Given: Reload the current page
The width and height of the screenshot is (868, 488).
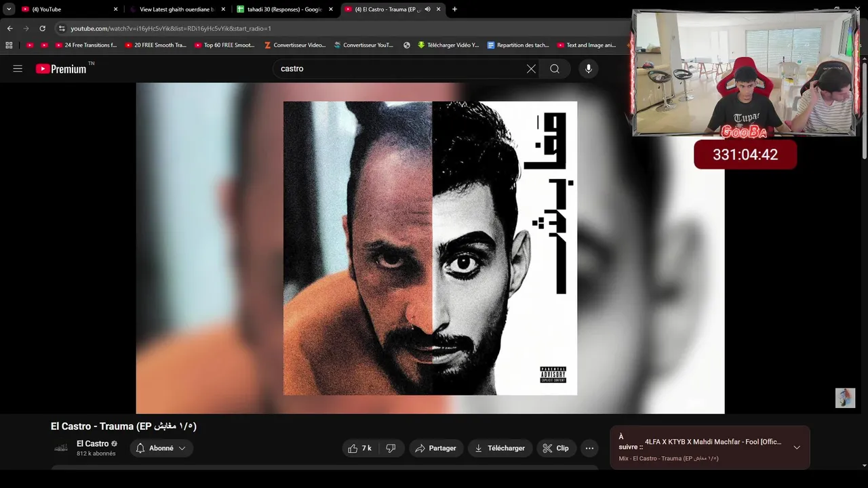Looking at the screenshot, I should 42,28.
